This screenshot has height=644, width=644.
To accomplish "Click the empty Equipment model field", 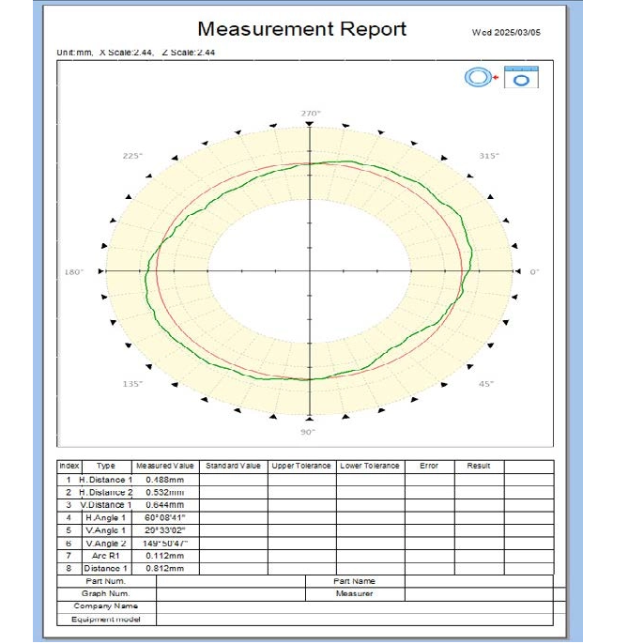I will pos(357,619).
